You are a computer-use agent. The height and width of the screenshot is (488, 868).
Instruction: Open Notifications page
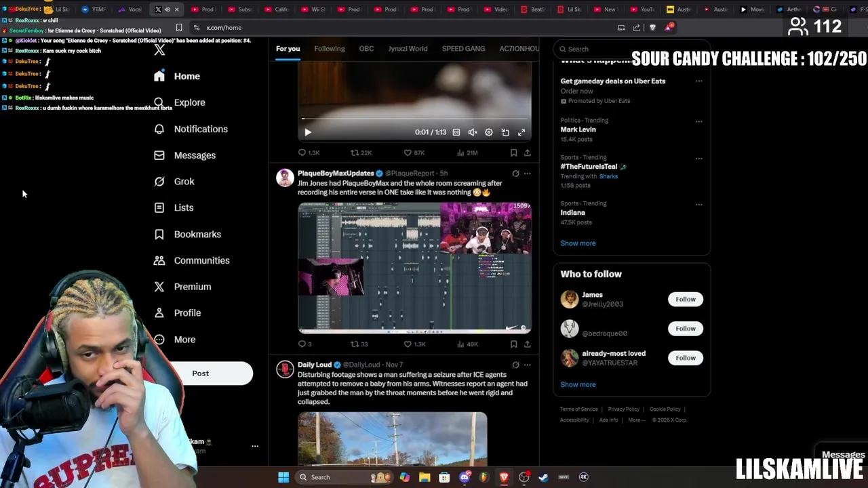[x=191, y=129]
